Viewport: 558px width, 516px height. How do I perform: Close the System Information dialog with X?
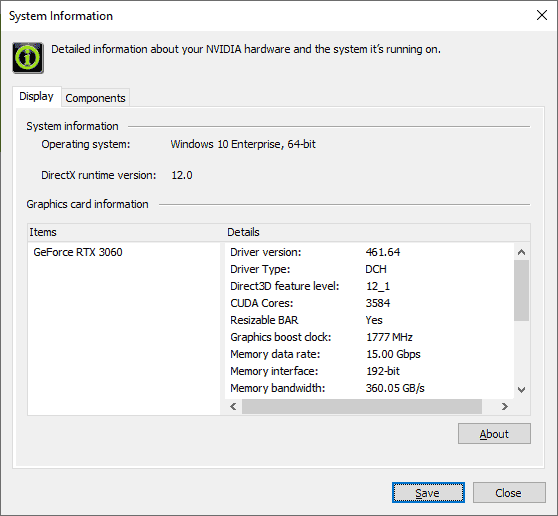pos(542,15)
